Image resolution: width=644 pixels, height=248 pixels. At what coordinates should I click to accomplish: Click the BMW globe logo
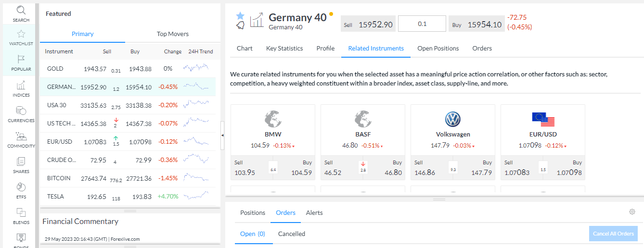(x=273, y=119)
